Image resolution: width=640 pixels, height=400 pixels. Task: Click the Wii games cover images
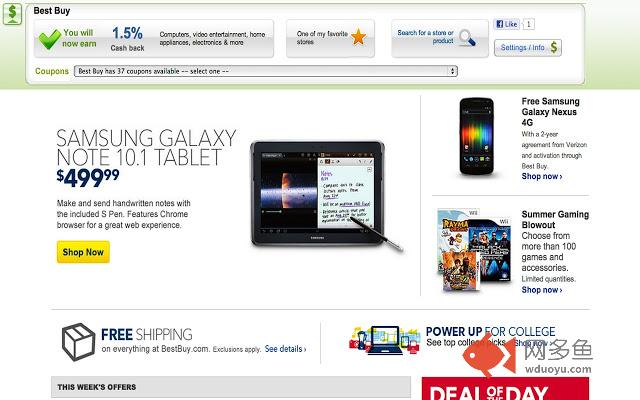pos(474,250)
